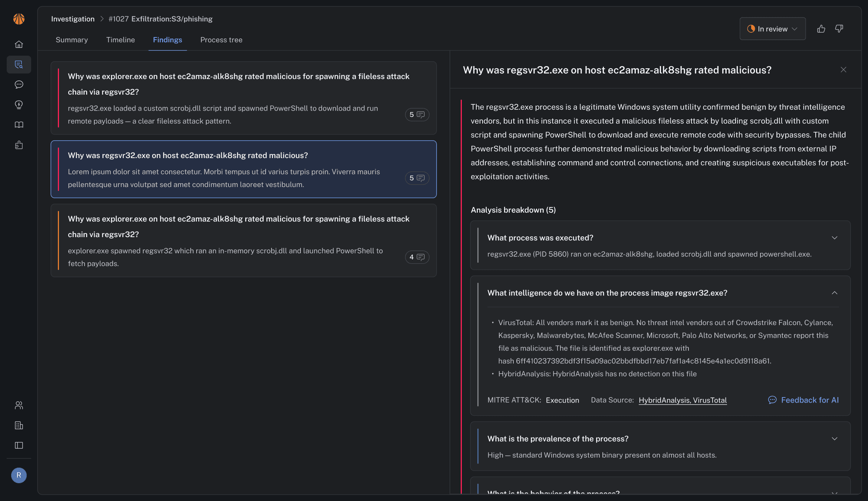Viewport: 868px width, 501px height.
Task: Open the R user avatar menu
Action: tap(19, 475)
